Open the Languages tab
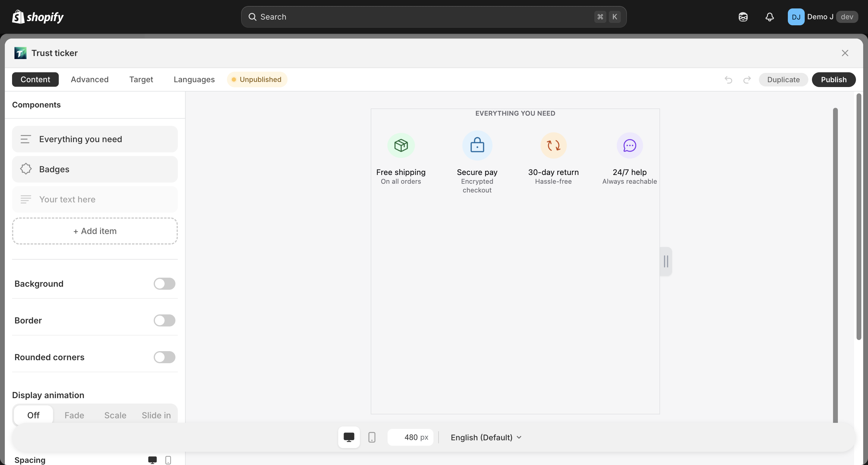This screenshot has width=868, height=465. (x=194, y=80)
